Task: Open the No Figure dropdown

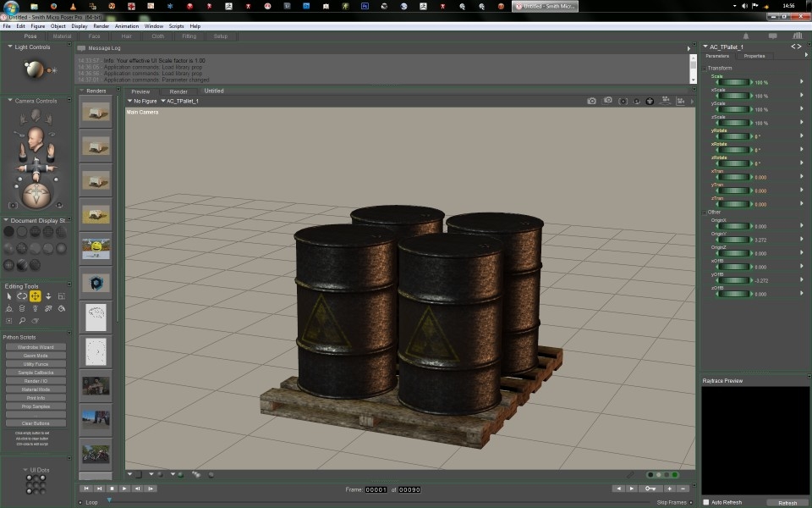Action: pos(142,101)
